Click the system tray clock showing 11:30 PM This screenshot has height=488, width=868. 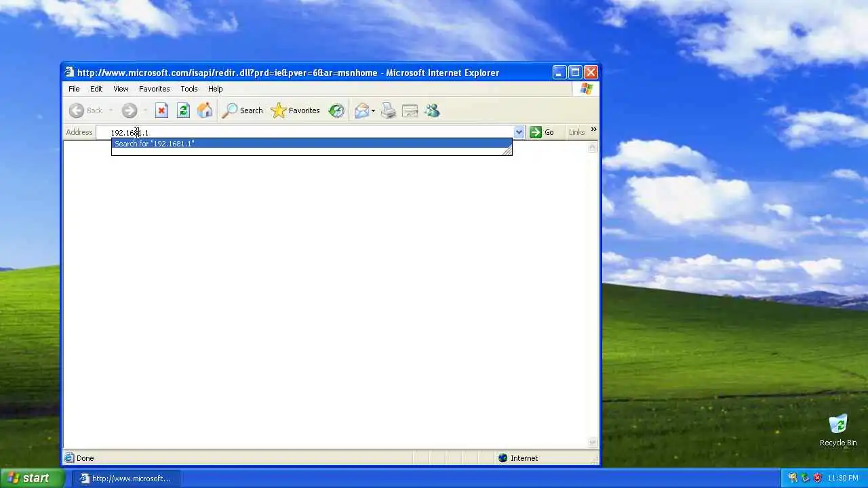(843, 478)
